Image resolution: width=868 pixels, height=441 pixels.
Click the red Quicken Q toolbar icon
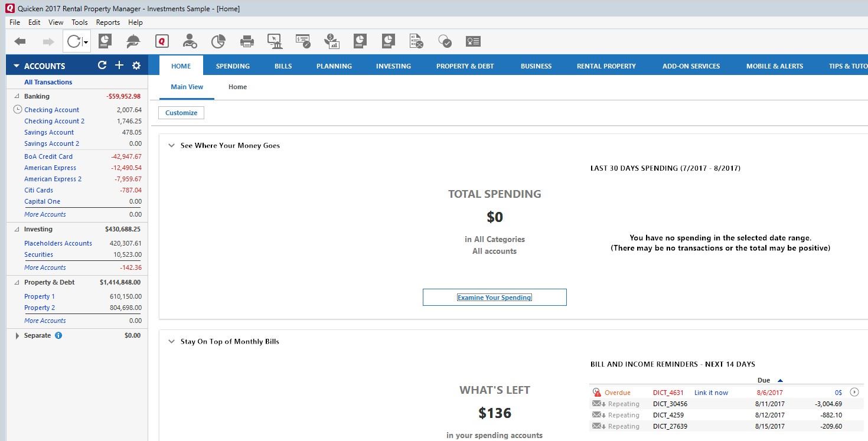[162, 41]
